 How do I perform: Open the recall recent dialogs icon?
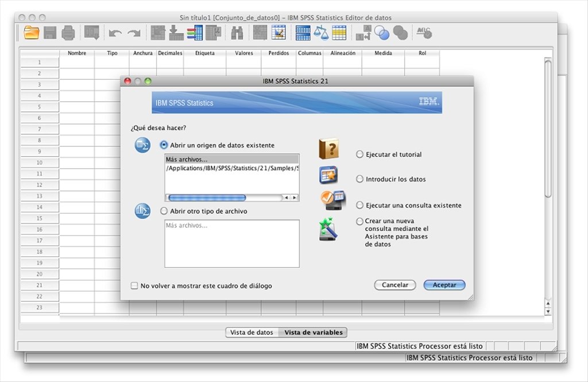(91, 33)
